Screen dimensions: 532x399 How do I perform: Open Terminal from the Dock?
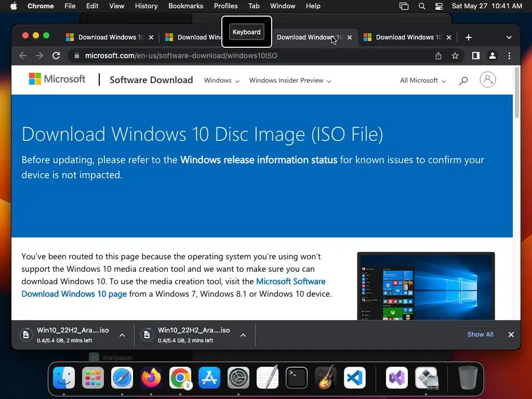point(297,378)
